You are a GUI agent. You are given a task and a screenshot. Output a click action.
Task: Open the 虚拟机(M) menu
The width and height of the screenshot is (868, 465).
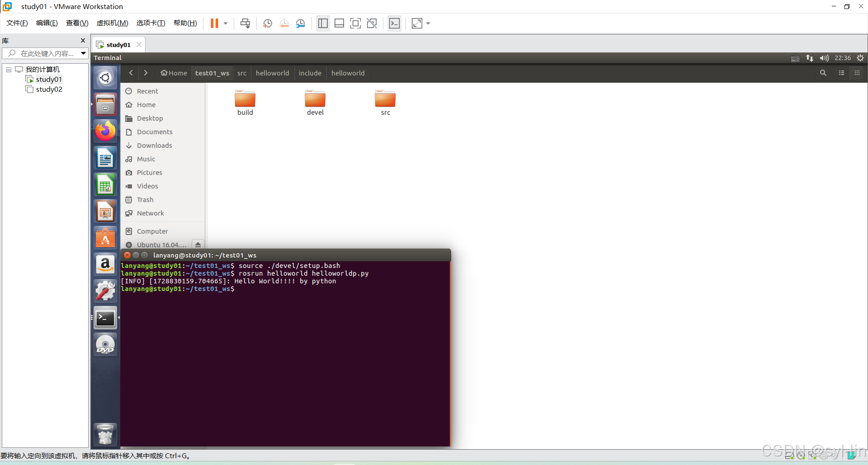(112, 23)
